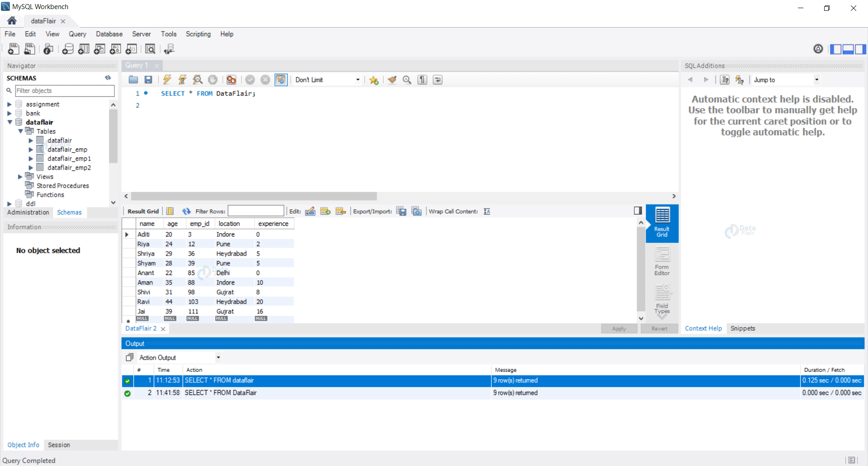Run EXPLAIN on current statement
Image resolution: width=868 pixels, height=466 pixels.
point(198,80)
